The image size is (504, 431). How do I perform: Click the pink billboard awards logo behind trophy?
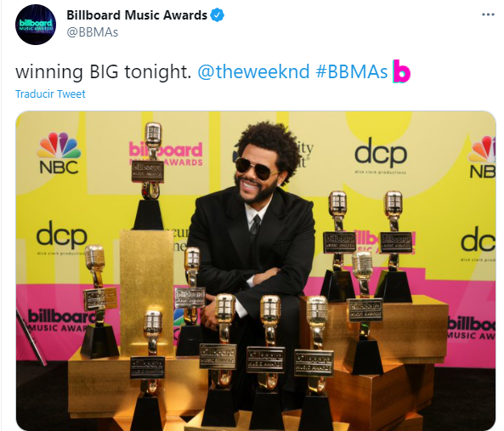coord(166,154)
